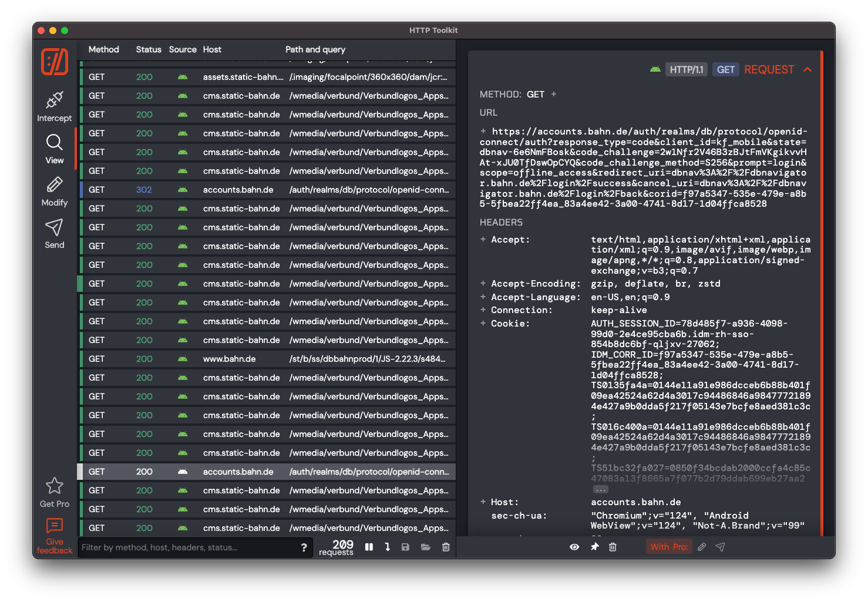Expand the Host header info
868x602 pixels.
[483, 502]
